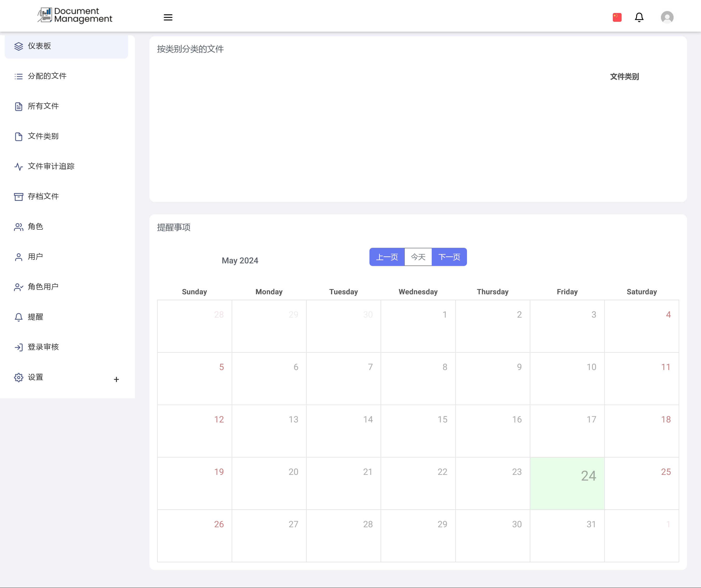Click the 下一页 next button
The width and height of the screenshot is (701, 588).
pyautogui.click(x=449, y=257)
